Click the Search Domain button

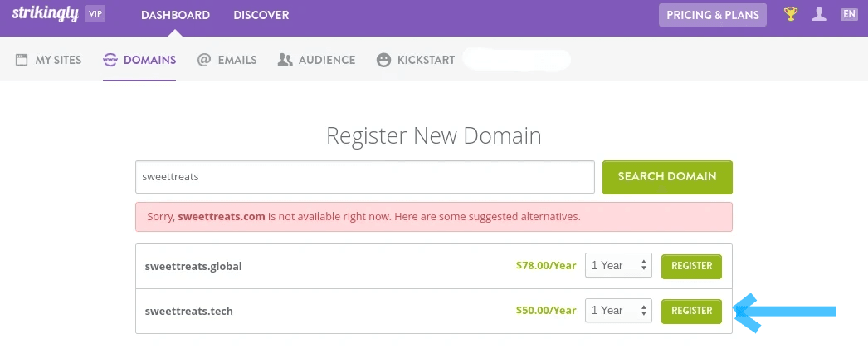point(667,177)
